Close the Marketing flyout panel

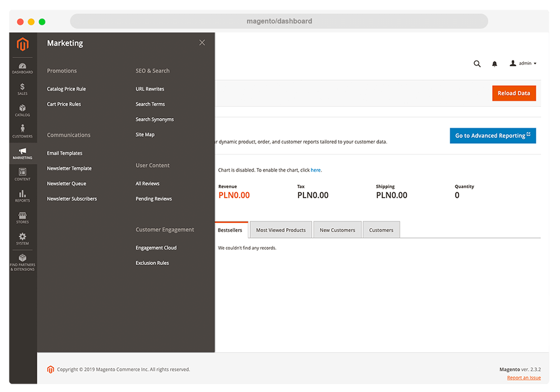(x=202, y=43)
